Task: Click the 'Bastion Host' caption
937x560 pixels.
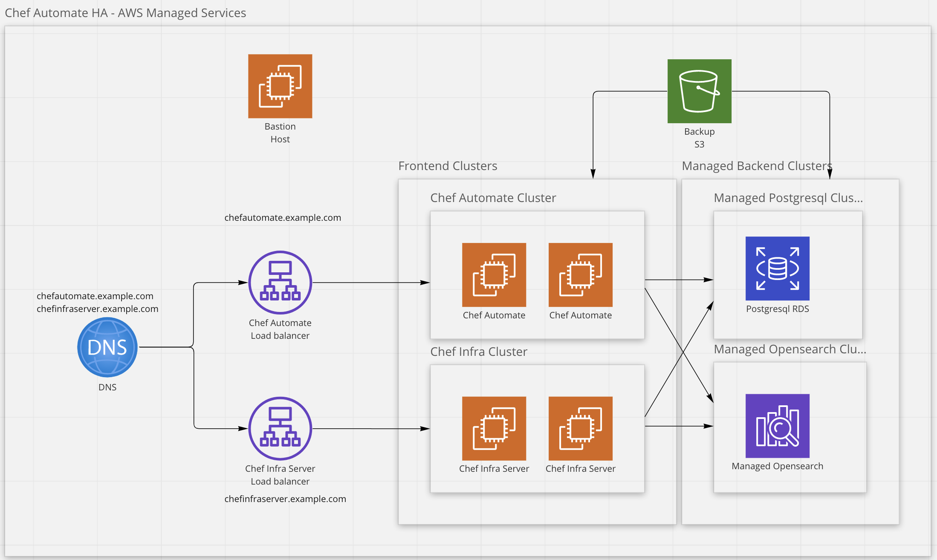Action: pos(280,133)
